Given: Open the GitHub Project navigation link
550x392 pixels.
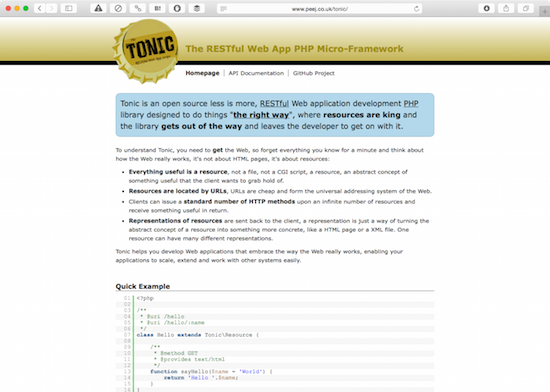Looking at the screenshot, I should (x=314, y=73).
